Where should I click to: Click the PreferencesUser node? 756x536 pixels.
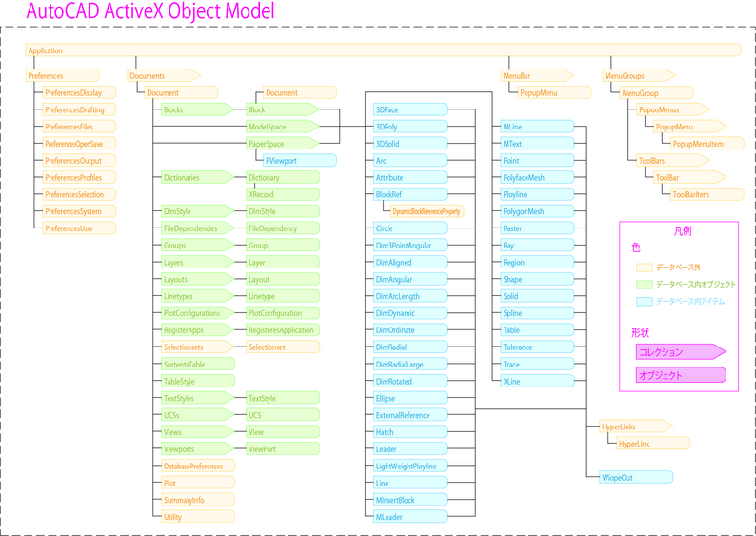80,228
